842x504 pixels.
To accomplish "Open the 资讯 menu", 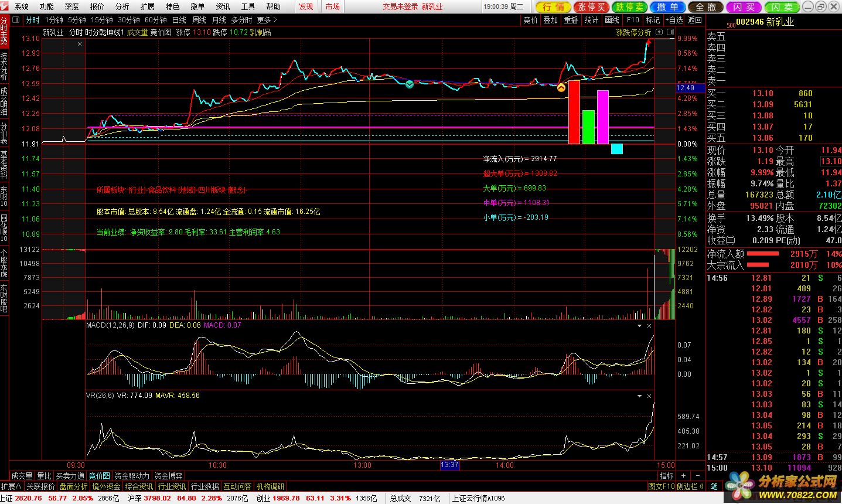I will tap(223, 6).
